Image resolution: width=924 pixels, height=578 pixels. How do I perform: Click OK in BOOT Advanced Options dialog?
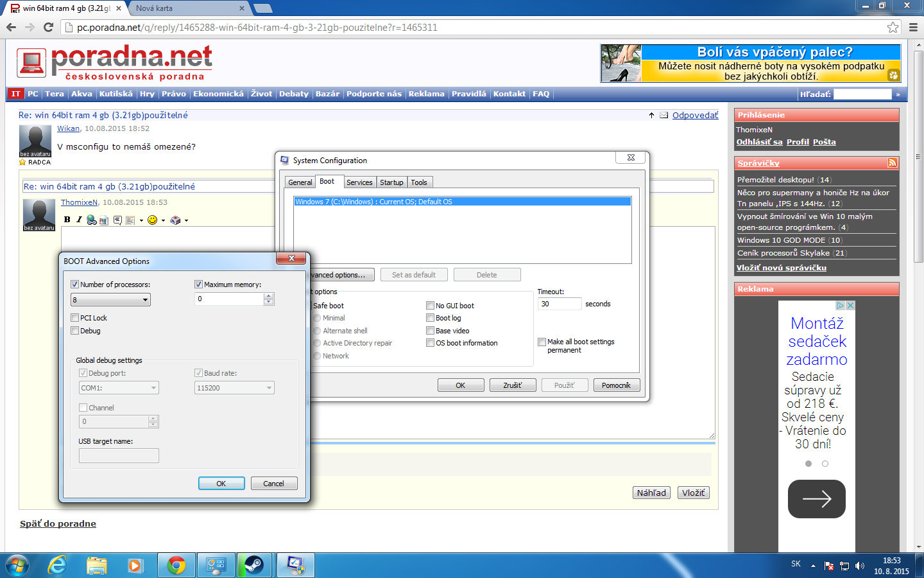click(x=221, y=484)
